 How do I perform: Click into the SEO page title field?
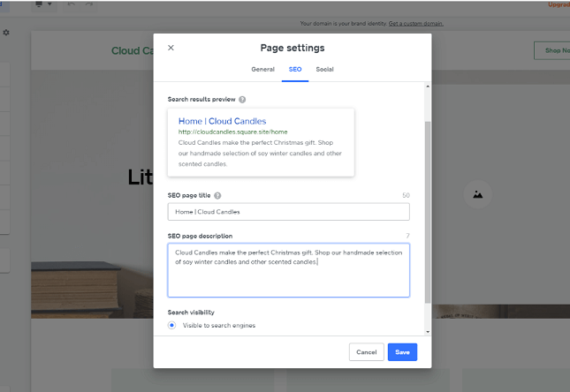click(288, 212)
